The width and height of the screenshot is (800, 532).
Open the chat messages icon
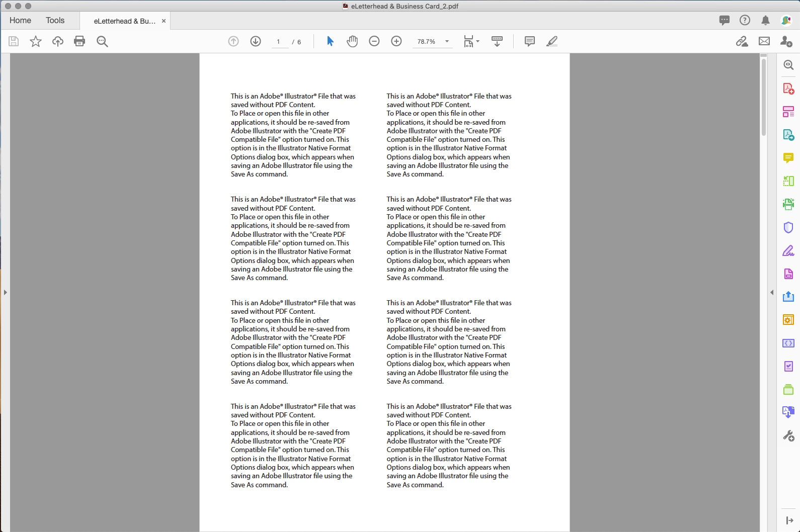(725, 20)
